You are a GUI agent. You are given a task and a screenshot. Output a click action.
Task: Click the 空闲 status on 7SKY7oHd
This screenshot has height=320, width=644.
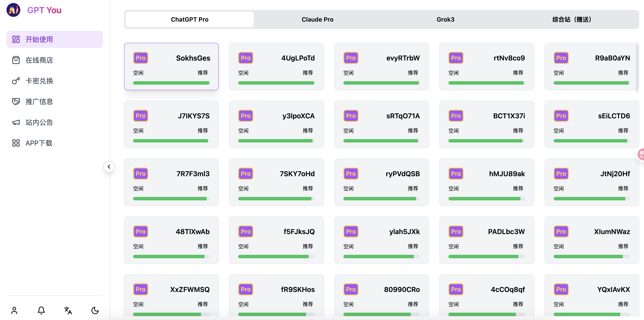tap(243, 188)
